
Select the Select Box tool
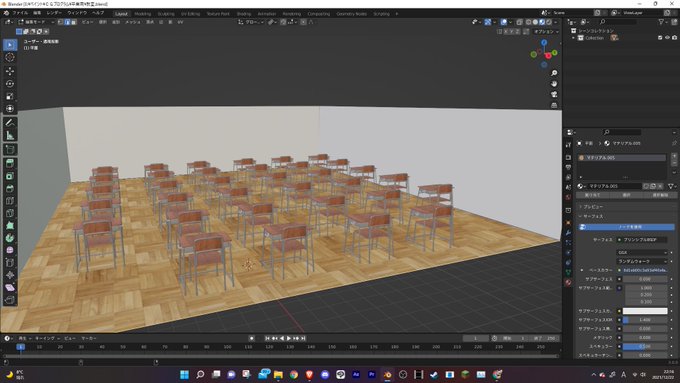tap(10, 45)
